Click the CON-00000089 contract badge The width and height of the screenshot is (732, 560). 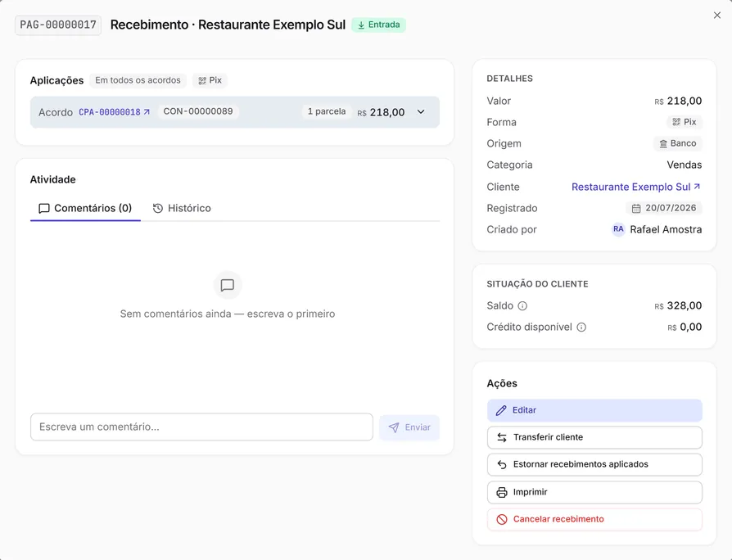tap(198, 111)
